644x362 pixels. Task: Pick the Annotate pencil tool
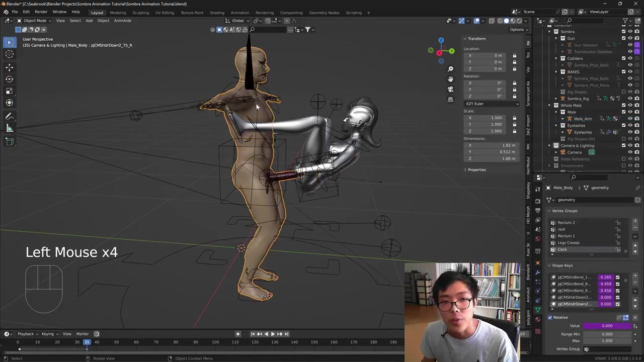click(x=9, y=116)
